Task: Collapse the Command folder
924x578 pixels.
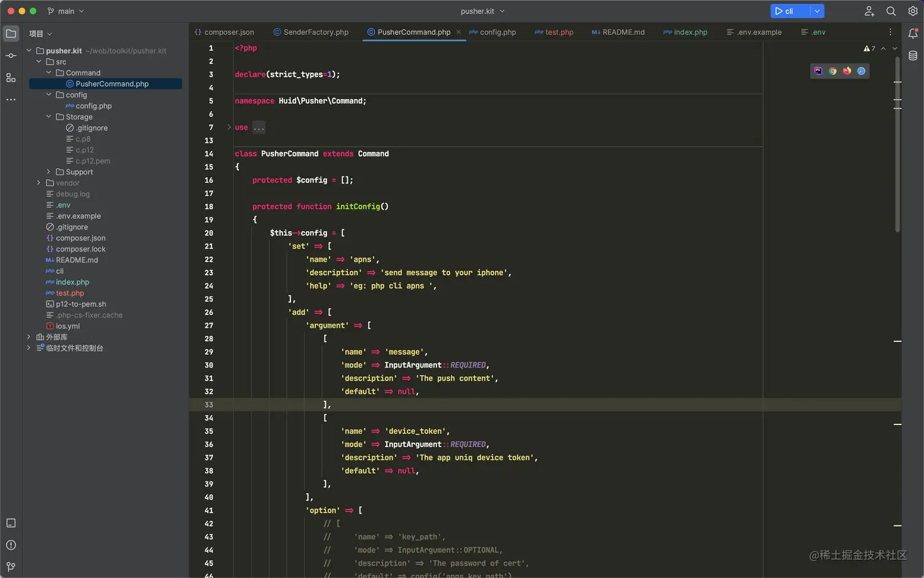Action: pyautogui.click(x=49, y=73)
